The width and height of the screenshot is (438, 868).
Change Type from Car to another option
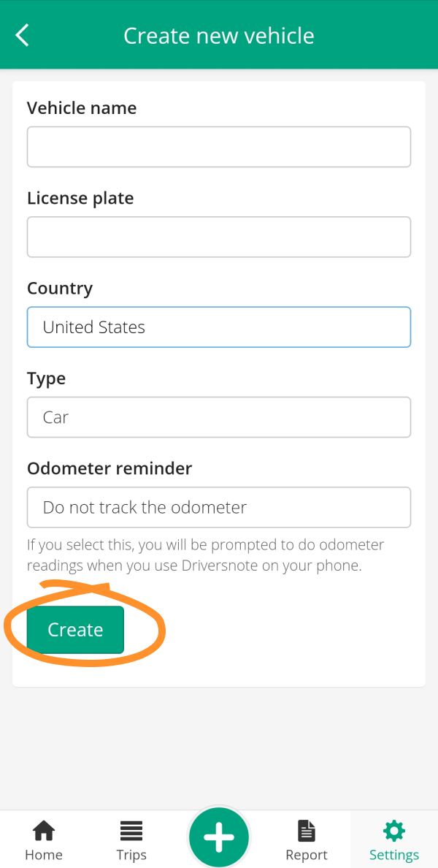click(219, 416)
